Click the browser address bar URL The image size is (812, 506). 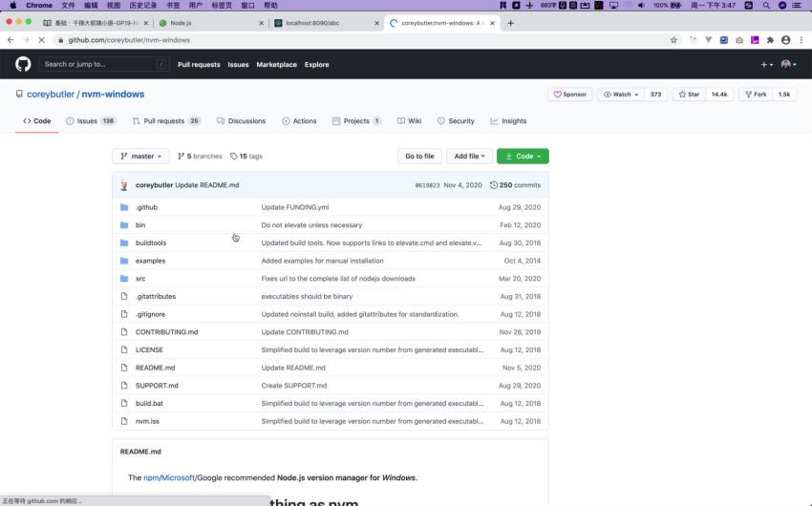pyautogui.click(x=129, y=40)
